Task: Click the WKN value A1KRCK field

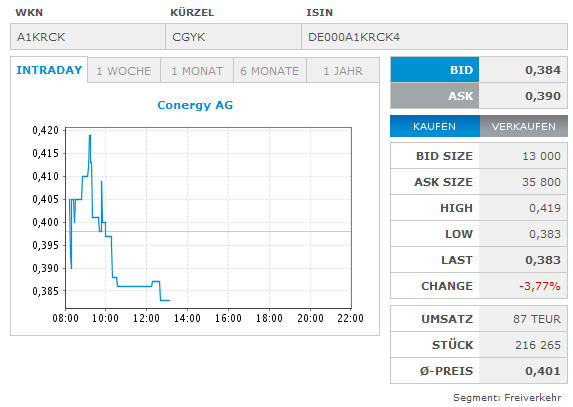Action: [88, 37]
